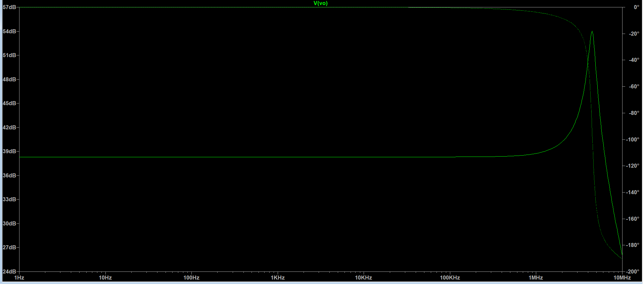Click the -80° phase axis label
Viewport: 644px width, 295px height.
(x=634, y=113)
